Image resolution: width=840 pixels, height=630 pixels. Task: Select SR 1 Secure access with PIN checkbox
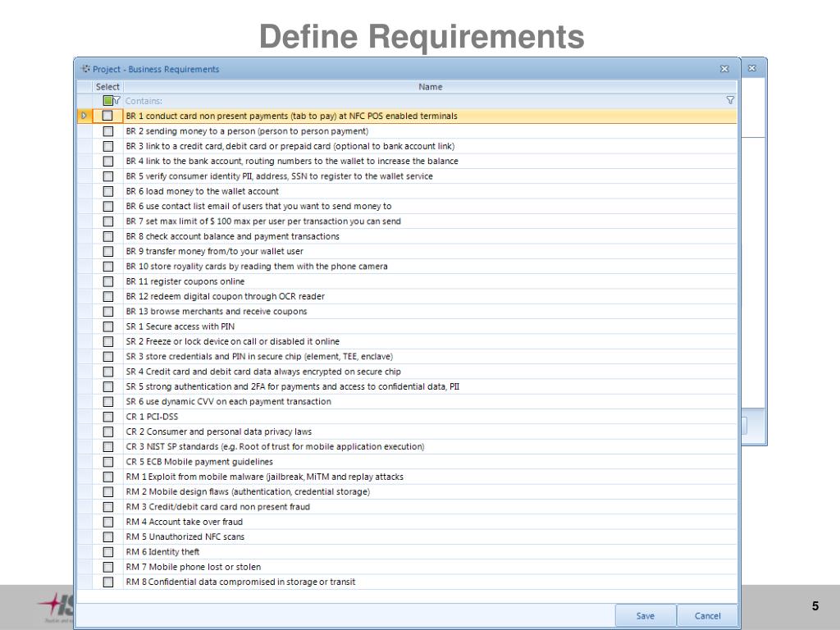pos(108,326)
